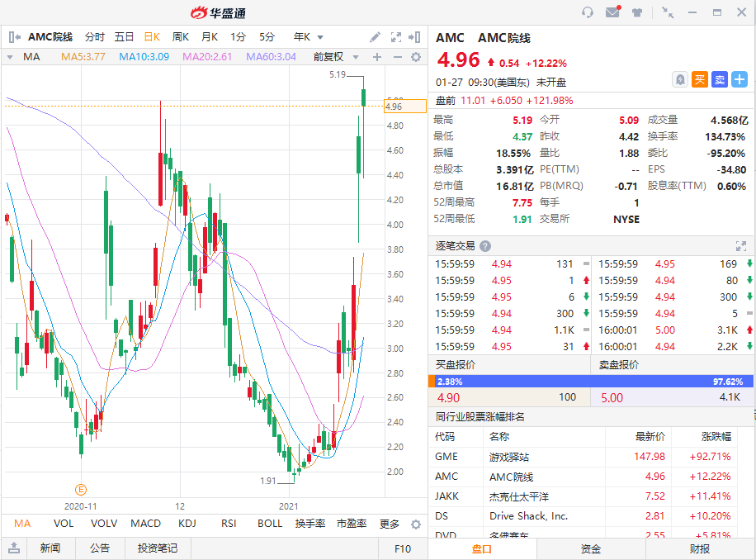The width and height of the screenshot is (756, 560).
Task: Click the blue sell (卖) button
Action: click(720, 79)
